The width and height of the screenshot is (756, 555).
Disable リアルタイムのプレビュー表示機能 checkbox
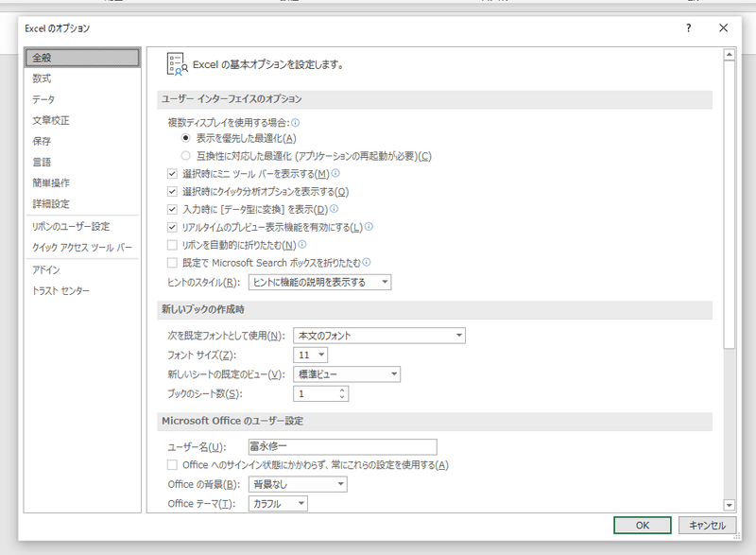(172, 227)
